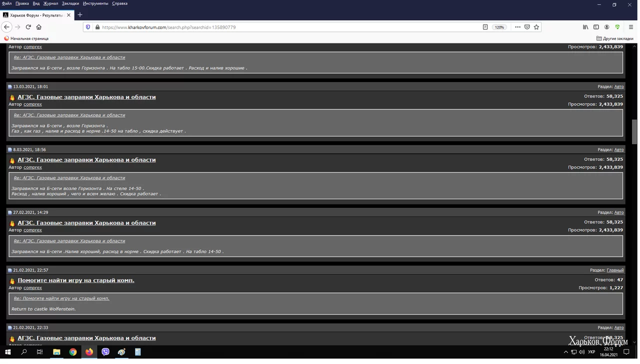
Task: Show sidebars icon in toolbar
Action: tap(596, 27)
